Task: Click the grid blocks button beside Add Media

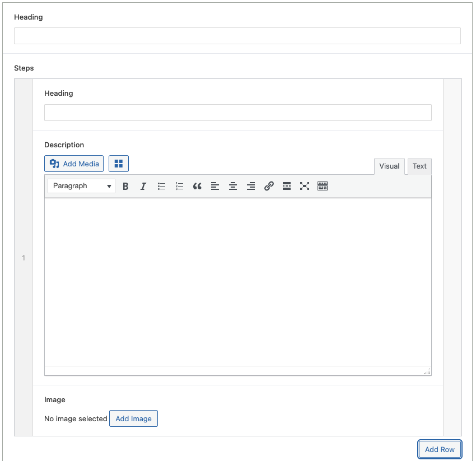Action: tap(119, 164)
